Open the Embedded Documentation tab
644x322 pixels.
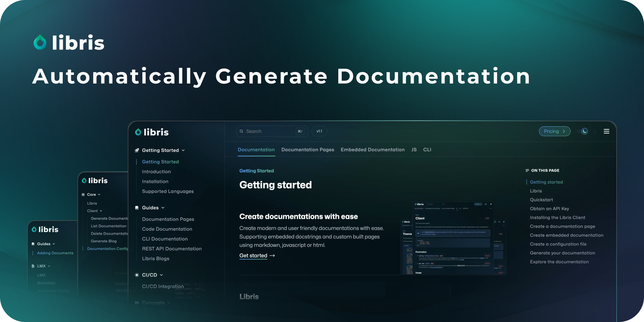(x=373, y=150)
